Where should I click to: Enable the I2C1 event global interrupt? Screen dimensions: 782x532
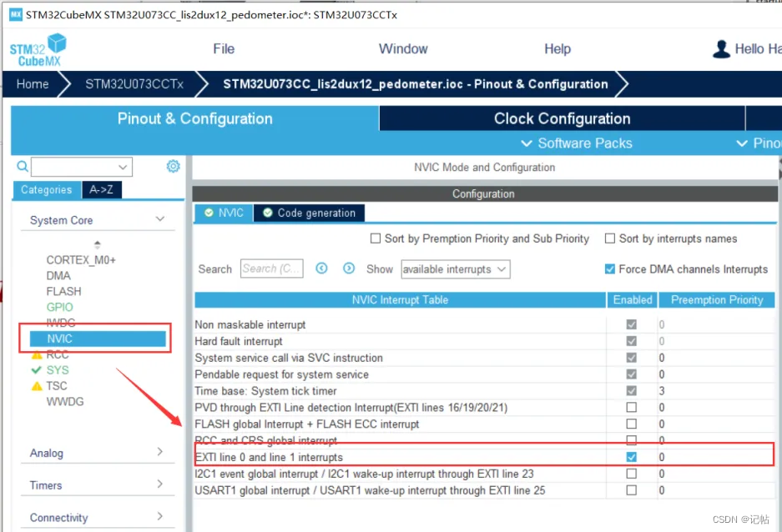point(632,474)
